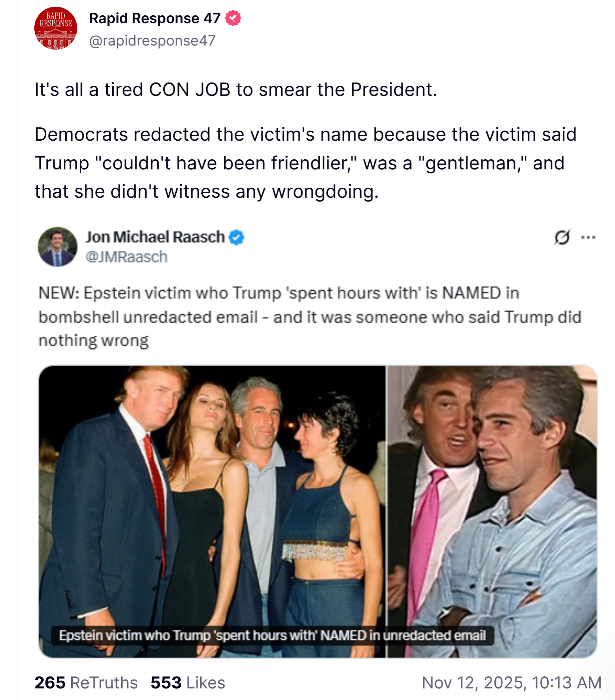This screenshot has height=700, width=615.
Task: Click the "It's all a tired CON JOB" sentence
Action: pyautogui.click(x=236, y=90)
